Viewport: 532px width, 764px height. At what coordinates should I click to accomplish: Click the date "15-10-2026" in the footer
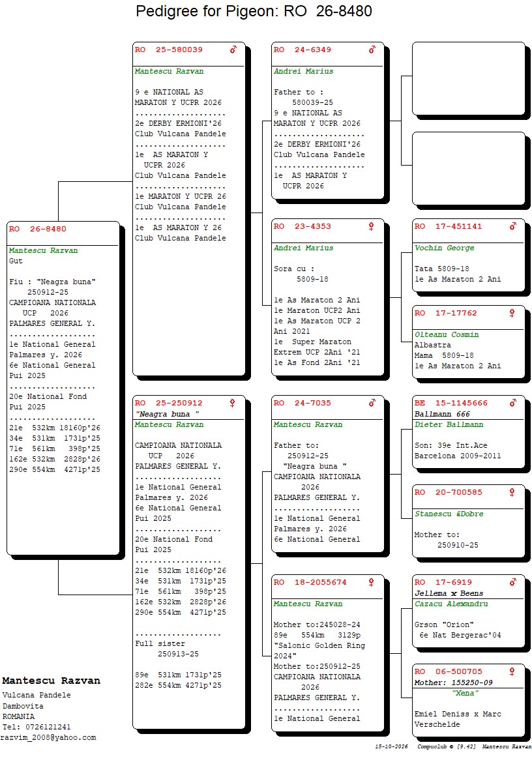(x=392, y=746)
